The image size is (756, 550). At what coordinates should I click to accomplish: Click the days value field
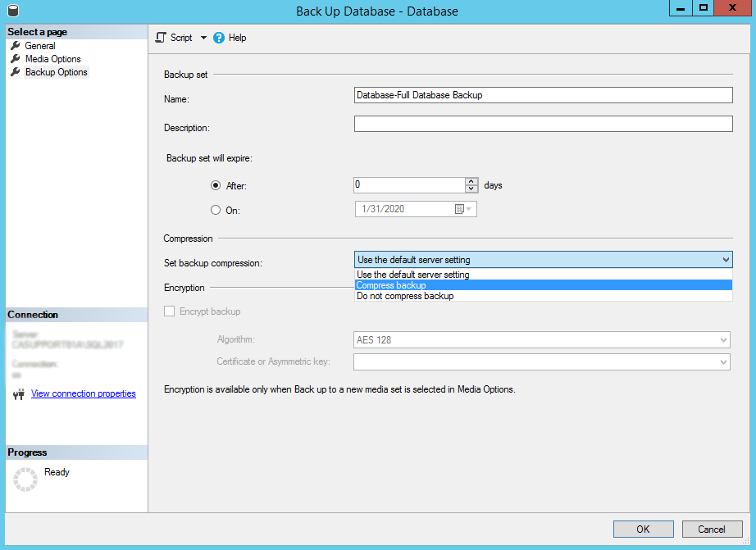[409, 185]
